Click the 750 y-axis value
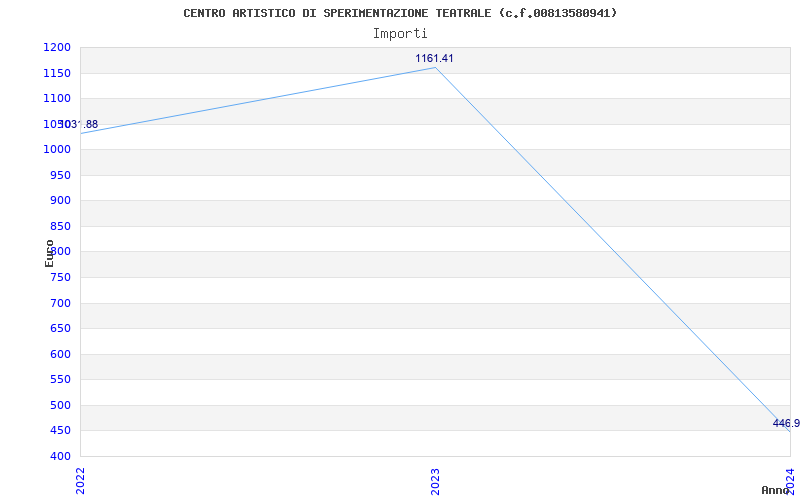The height and width of the screenshot is (500, 800). point(60,278)
